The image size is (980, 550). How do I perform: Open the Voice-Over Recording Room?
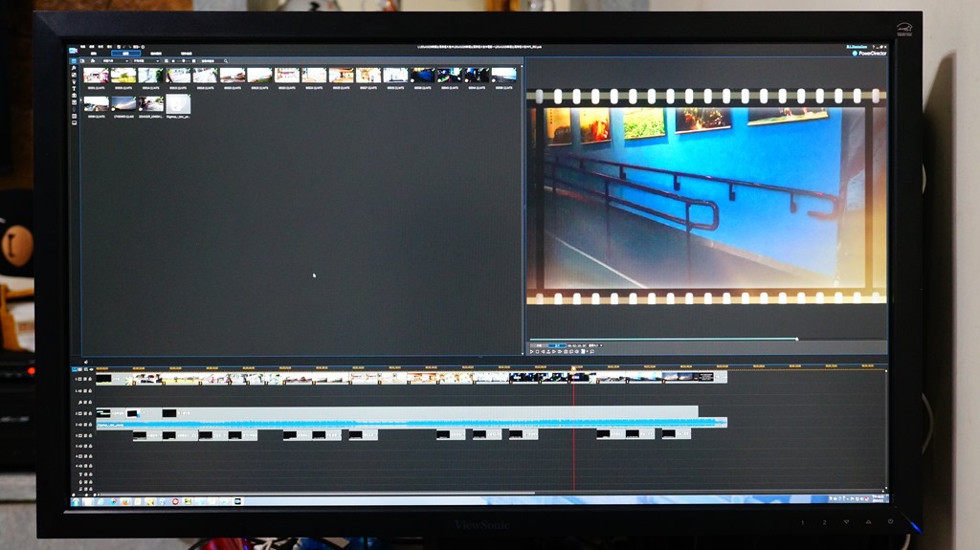pyautogui.click(x=74, y=109)
